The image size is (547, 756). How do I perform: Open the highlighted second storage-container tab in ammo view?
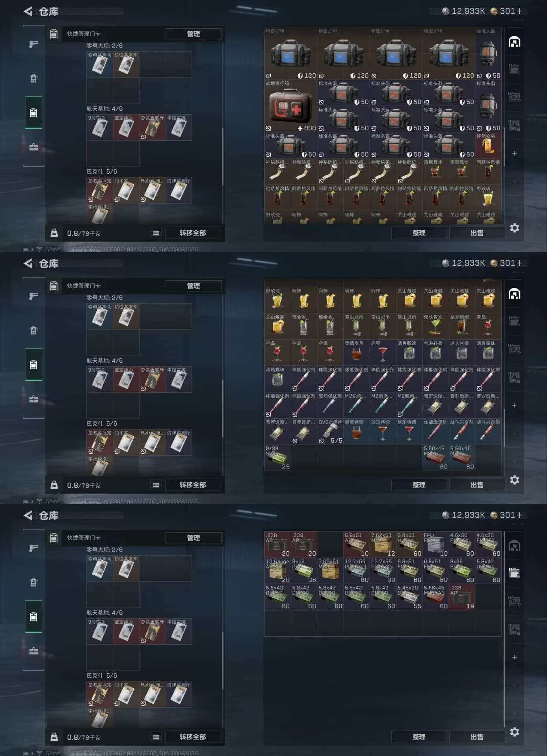tap(514, 573)
